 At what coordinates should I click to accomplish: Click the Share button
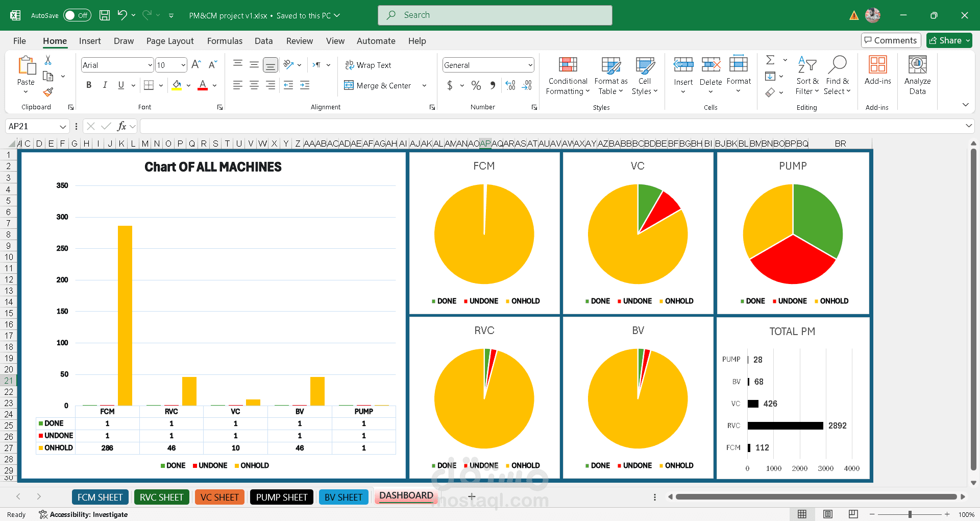949,40
